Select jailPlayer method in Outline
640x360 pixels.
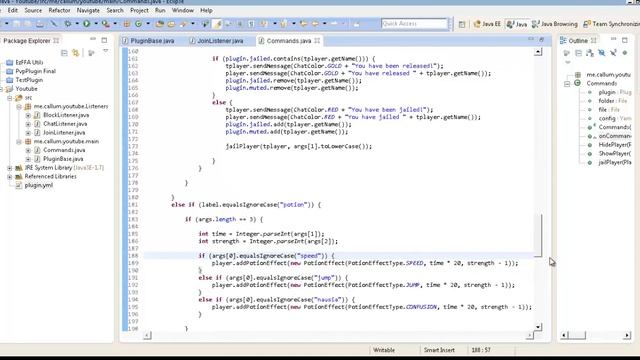(x=615, y=162)
